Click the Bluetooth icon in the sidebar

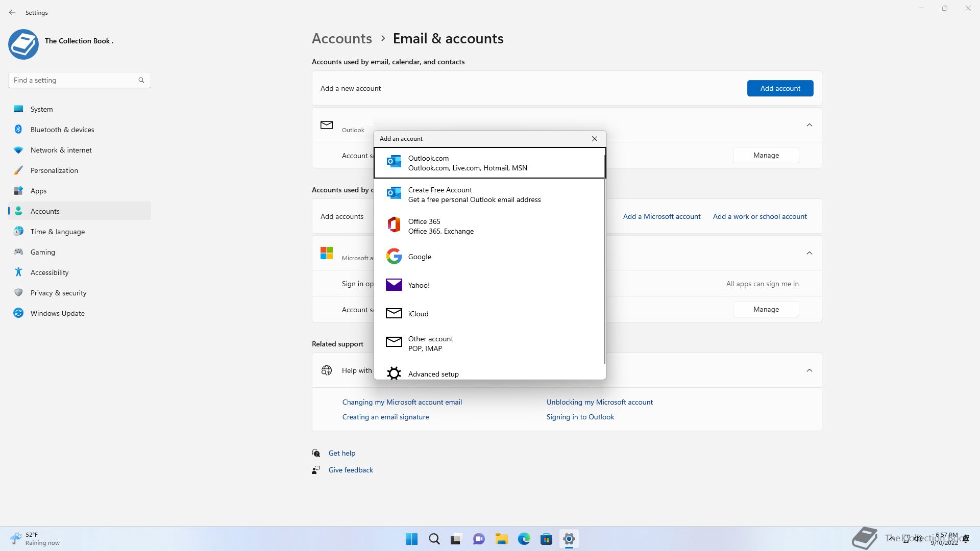pyautogui.click(x=18, y=129)
